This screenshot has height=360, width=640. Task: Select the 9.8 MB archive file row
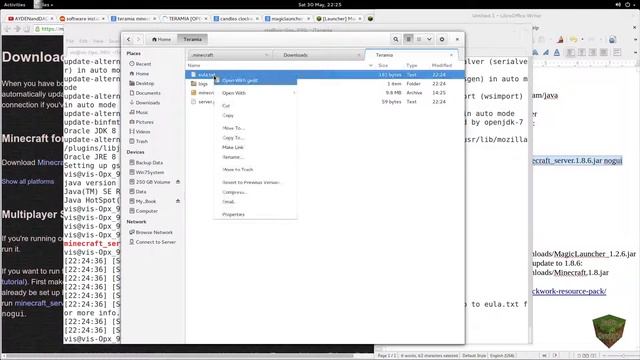click(x=325, y=93)
